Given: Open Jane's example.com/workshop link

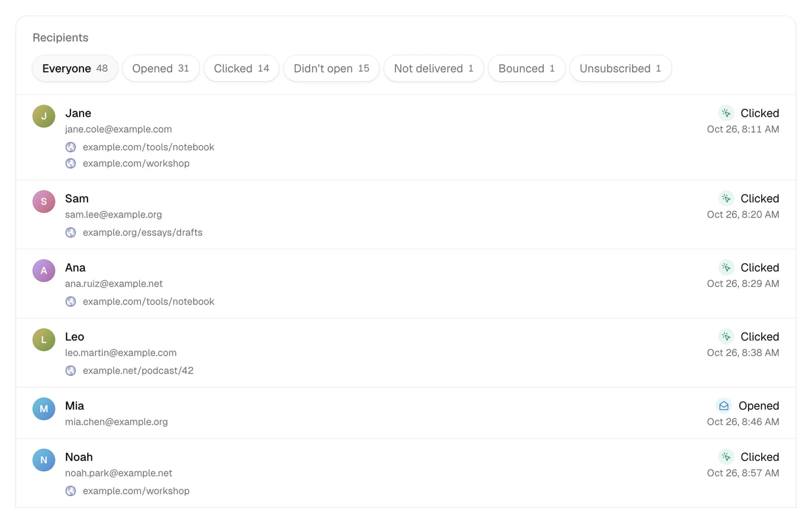Looking at the screenshot, I should (x=136, y=163).
